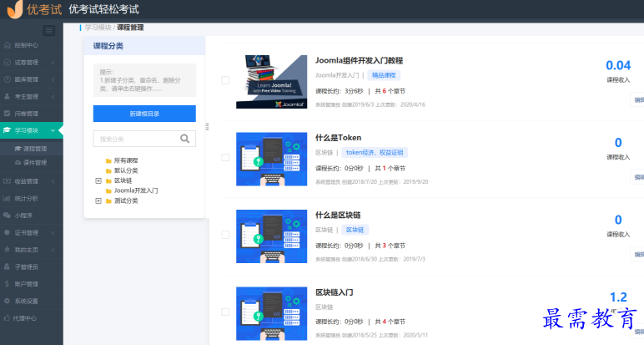This screenshot has height=345, width=644.
Task: Open 控制中心 via its home icon
Action: (x=7, y=45)
